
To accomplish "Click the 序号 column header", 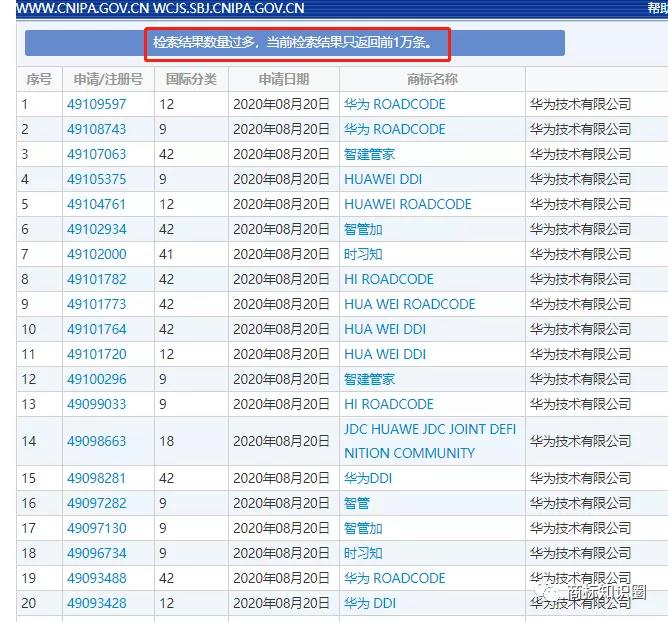I will 39,79.
